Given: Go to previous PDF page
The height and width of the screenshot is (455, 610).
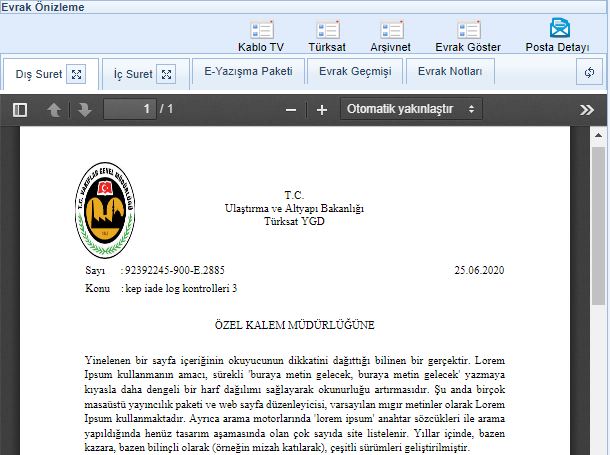Looking at the screenshot, I should click(54, 109).
